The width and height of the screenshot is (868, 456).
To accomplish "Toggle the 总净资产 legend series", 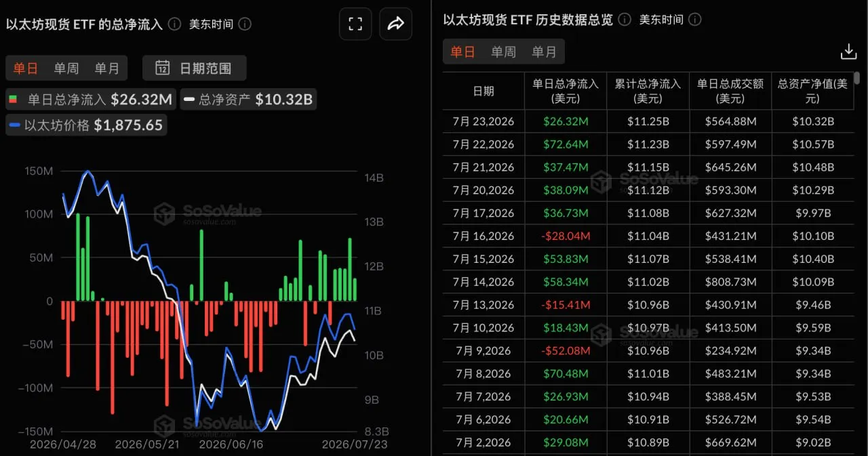I will point(248,100).
